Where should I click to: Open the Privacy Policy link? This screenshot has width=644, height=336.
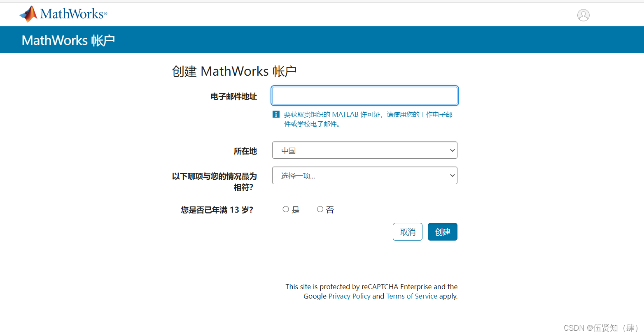[349, 296]
